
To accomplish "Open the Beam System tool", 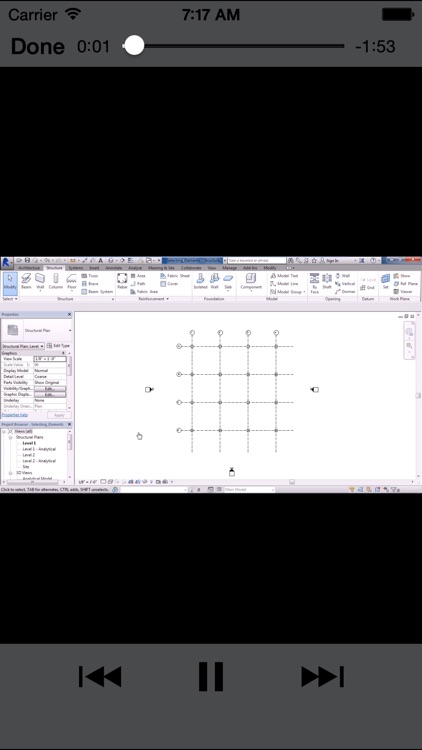I will point(97,291).
